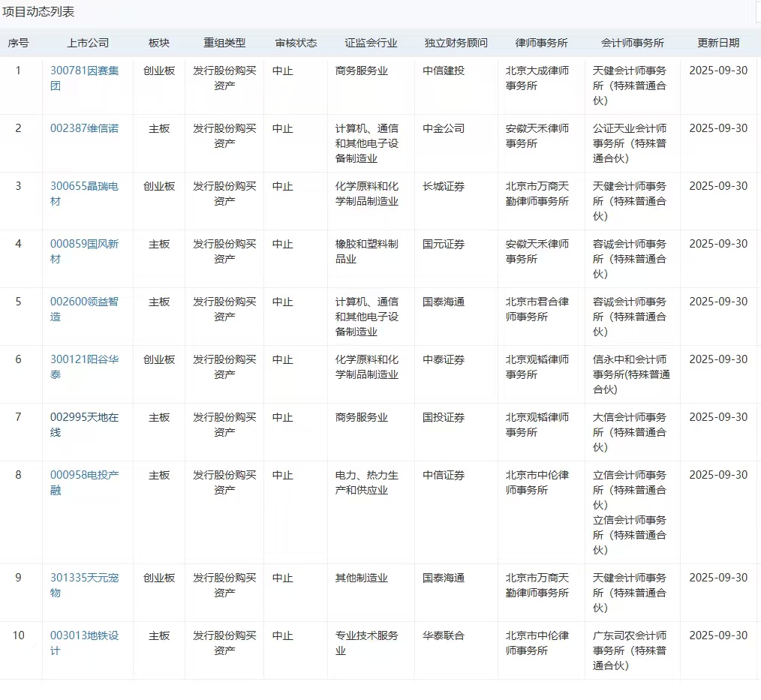Viewport: 761px width, 700px height.
Task: Click 北京市中伦律师事务所 in the 电投产融 row
Action: (537, 482)
